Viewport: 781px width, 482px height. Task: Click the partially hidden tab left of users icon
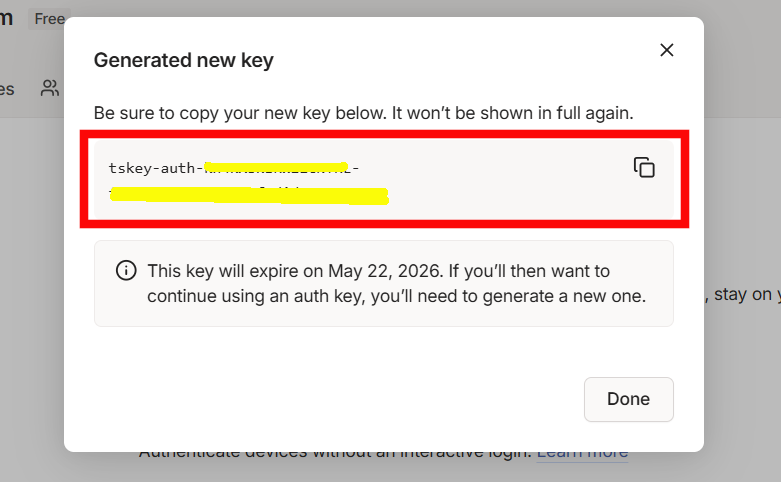tap(7, 88)
